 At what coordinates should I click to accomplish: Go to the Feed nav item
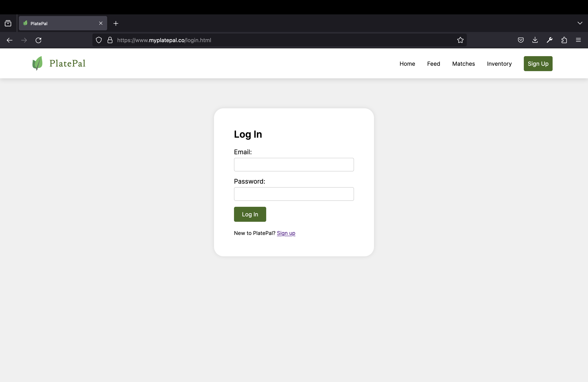click(433, 64)
